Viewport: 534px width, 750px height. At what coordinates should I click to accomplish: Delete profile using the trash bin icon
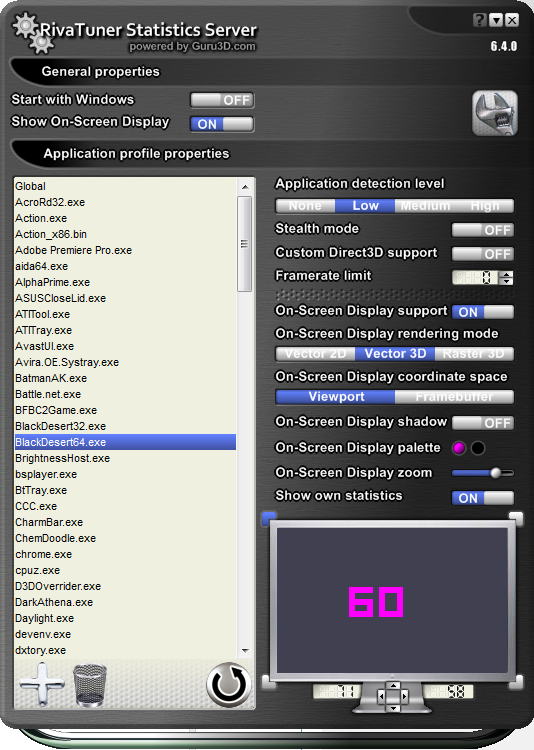click(90, 685)
